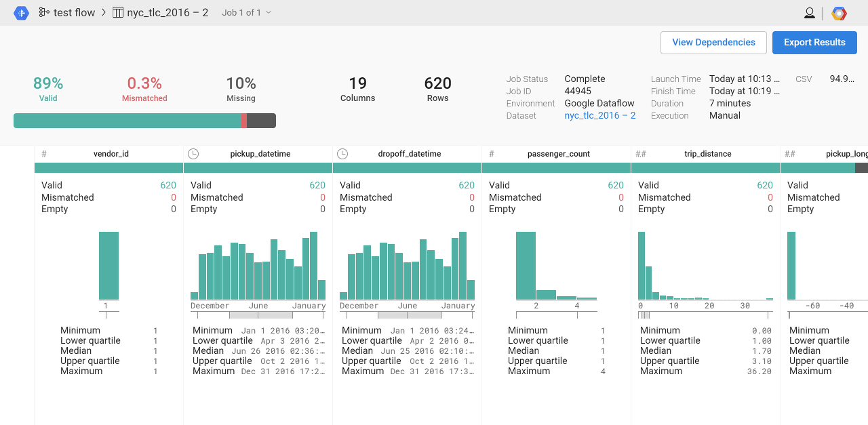The width and height of the screenshot is (868, 425).
Task: Open the test flow breadcrumb
Action: (74, 13)
